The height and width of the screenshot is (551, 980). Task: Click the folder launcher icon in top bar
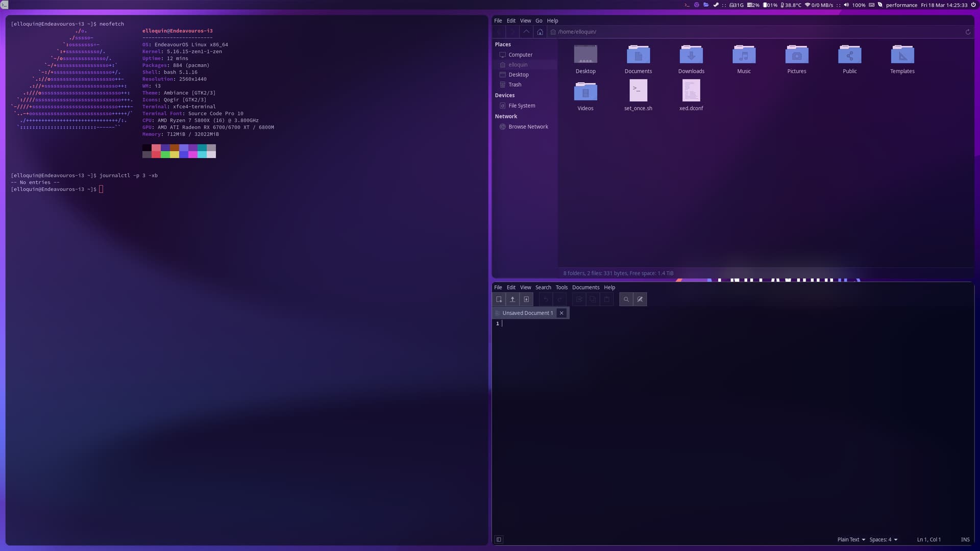706,5
